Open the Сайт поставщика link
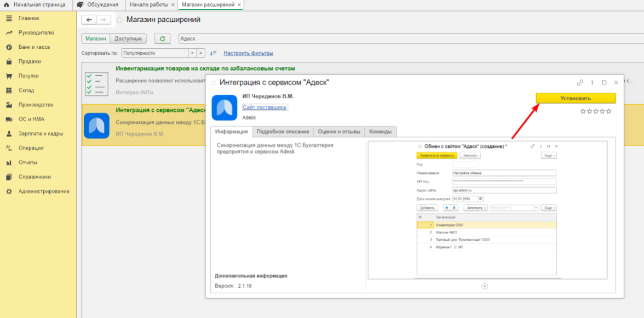The height and width of the screenshot is (318, 644). tap(264, 107)
